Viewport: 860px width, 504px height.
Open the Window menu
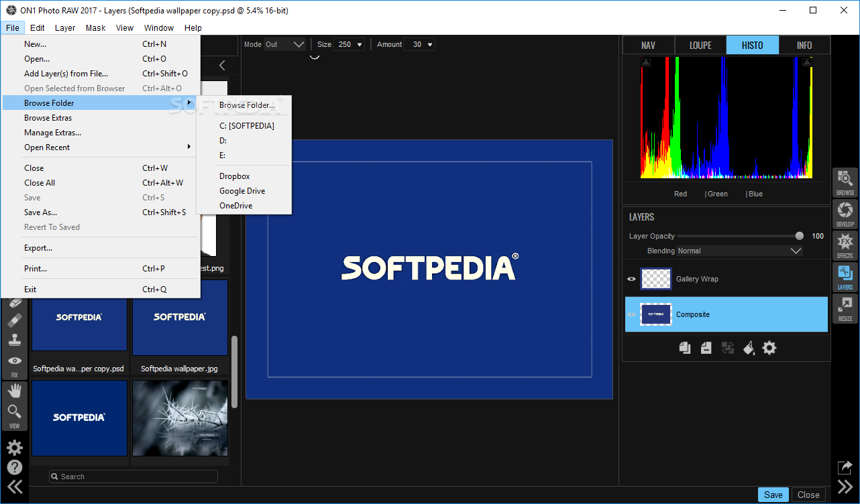click(159, 27)
